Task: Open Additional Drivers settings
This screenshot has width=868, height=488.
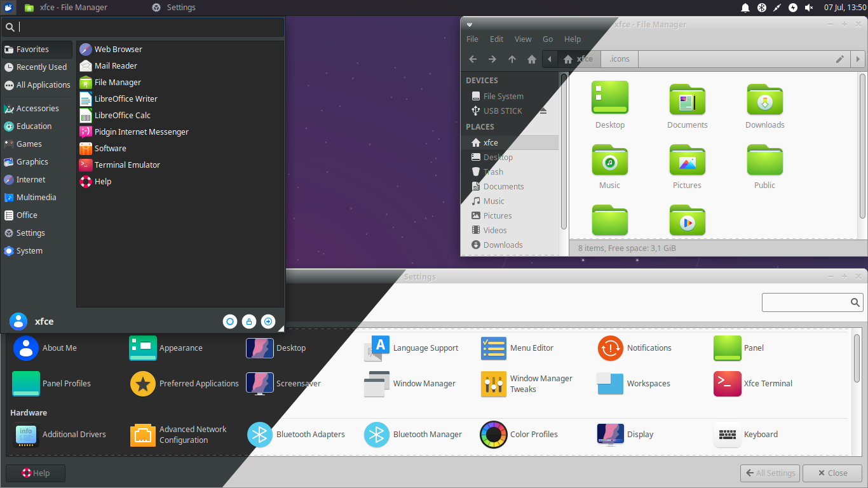Action: (59, 435)
